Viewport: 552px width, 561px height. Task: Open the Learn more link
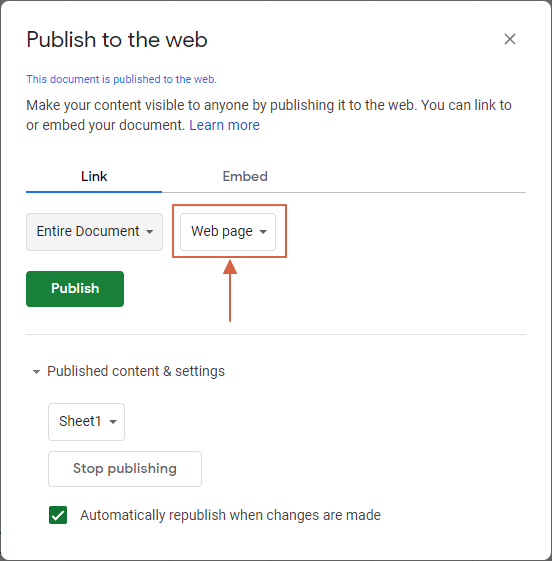pyautogui.click(x=224, y=125)
